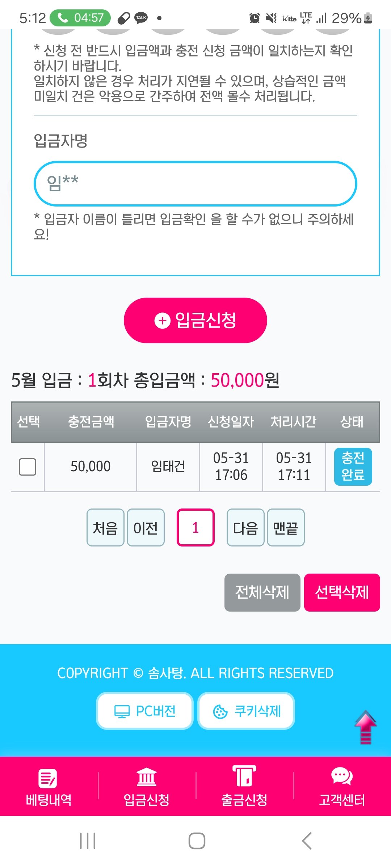Tap the 쿠키삭제 button
This screenshot has height=868, width=391.
pyautogui.click(x=246, y=711)
